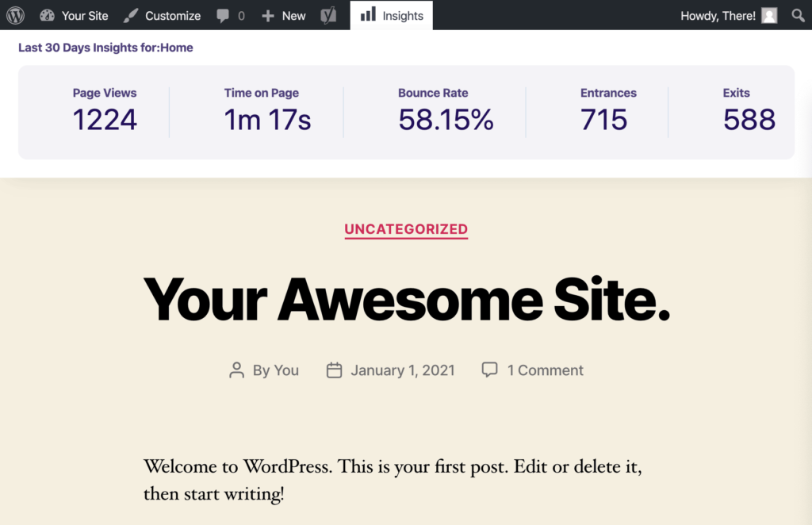812x525 pixels.
Task: Open the Uncategorized category link
Action: tap(406, 229)
